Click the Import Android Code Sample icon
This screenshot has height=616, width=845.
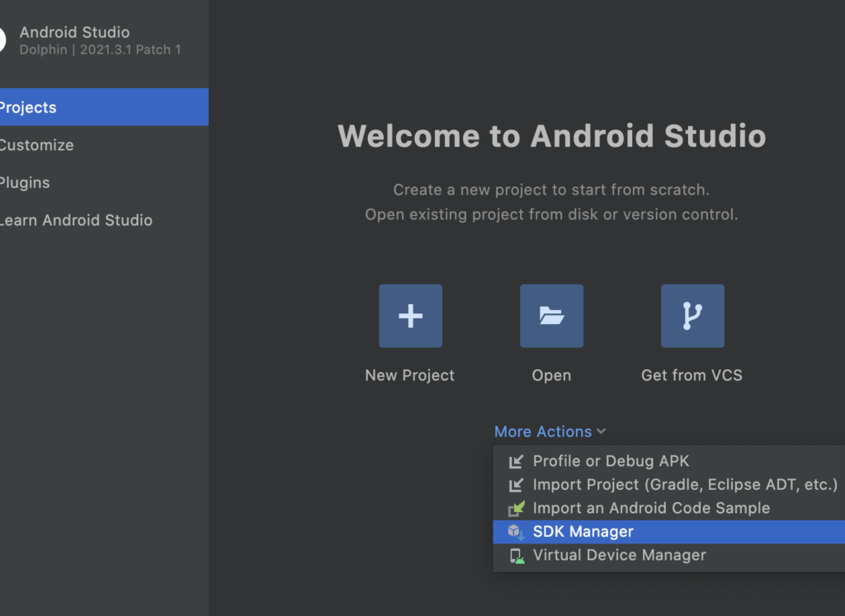pyautogui.click(x=517, y=508)
